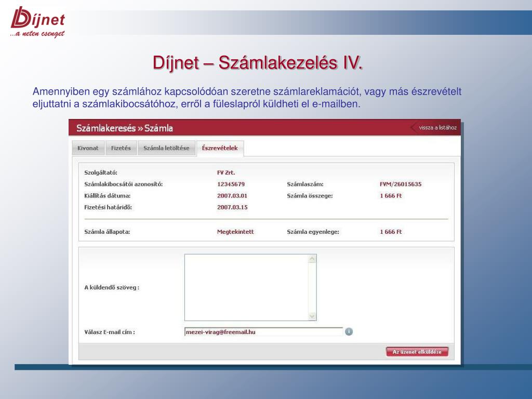Select the '1 666 Ft' value beside Számla összege
Viewport: 532px width, 399px height.
pyautogui.click(x=391, y=196)
